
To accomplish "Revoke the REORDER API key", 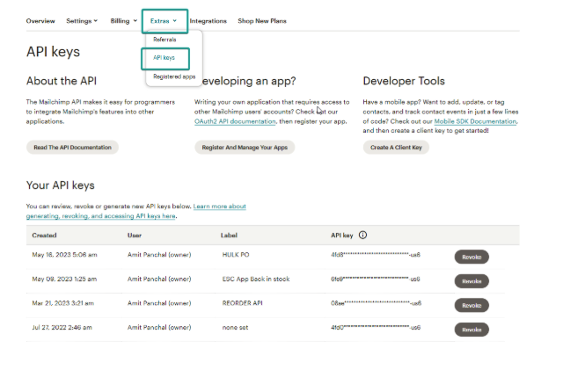I will [472, 305].
